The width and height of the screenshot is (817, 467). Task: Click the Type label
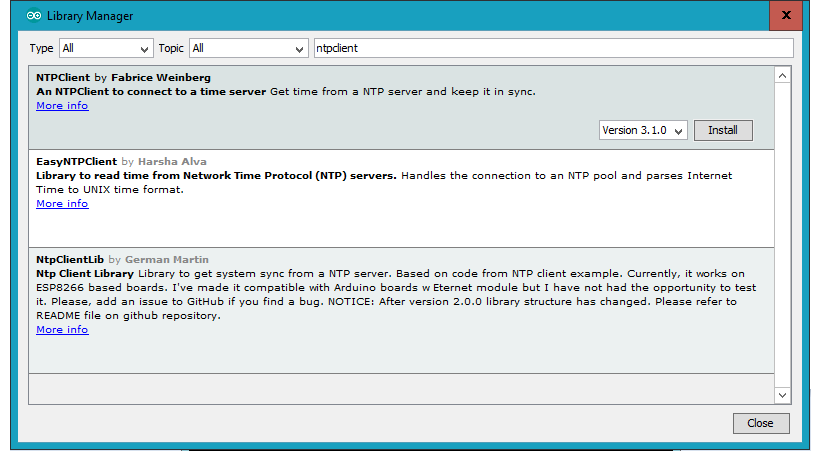(41, 48)
